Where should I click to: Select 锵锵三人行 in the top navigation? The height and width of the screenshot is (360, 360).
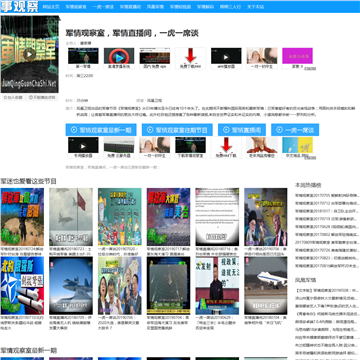point(230,7)
